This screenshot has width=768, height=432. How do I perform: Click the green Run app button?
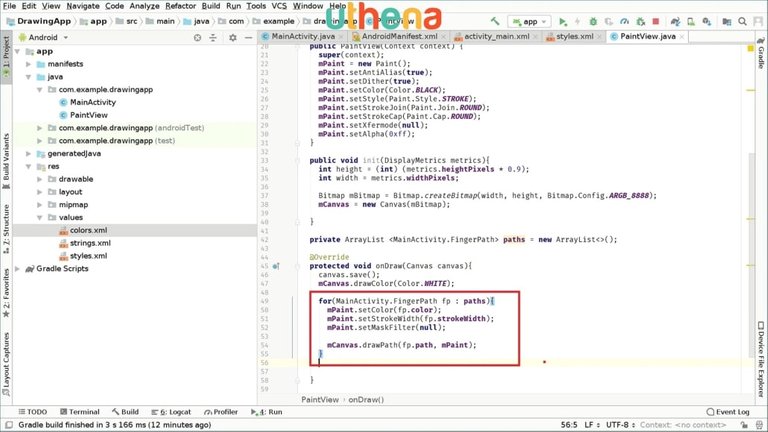(x=563, y=20)
